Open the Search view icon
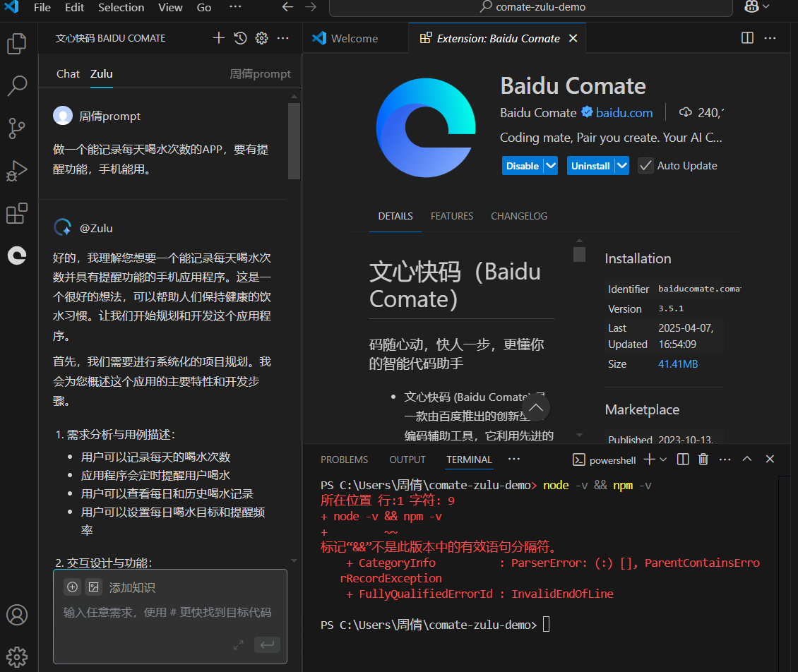Screen dimensions: 798x672 [x=17, y=86]
